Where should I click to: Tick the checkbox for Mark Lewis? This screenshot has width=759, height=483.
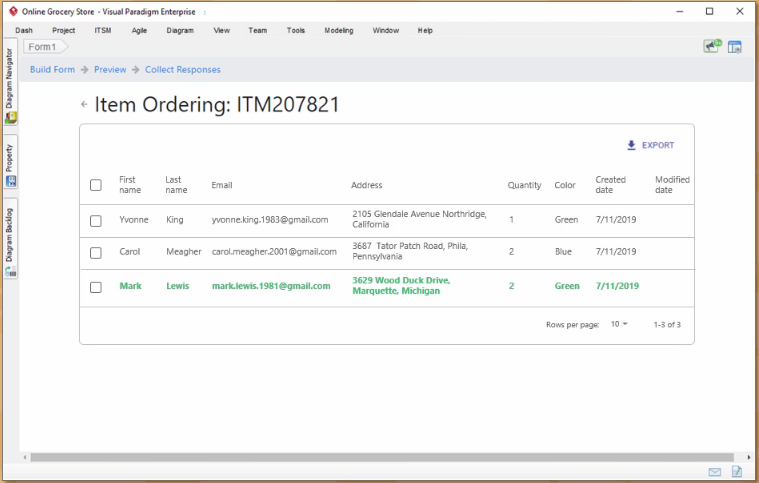[x=96, y=287]
